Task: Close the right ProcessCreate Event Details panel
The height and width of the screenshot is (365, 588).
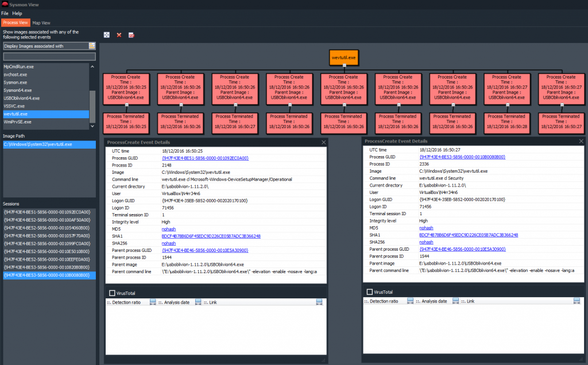Action: tap(581, 141)
